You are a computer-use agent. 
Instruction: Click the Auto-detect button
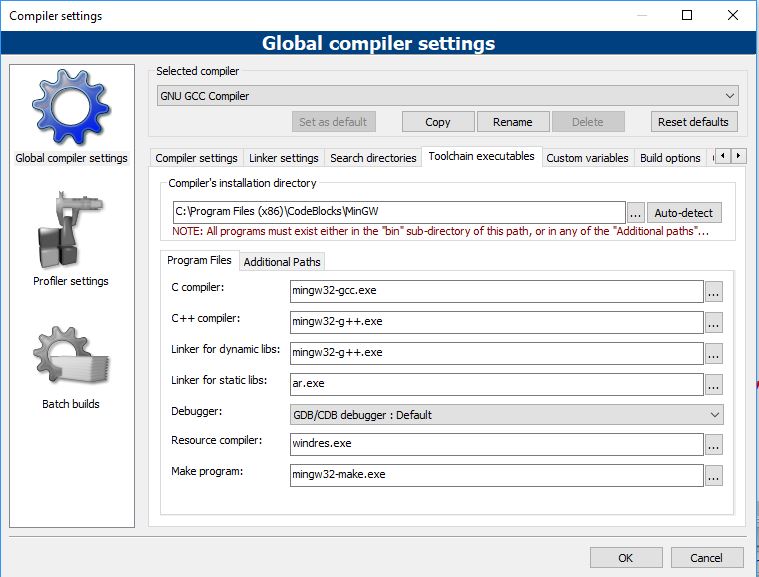(x=685, y=213)
